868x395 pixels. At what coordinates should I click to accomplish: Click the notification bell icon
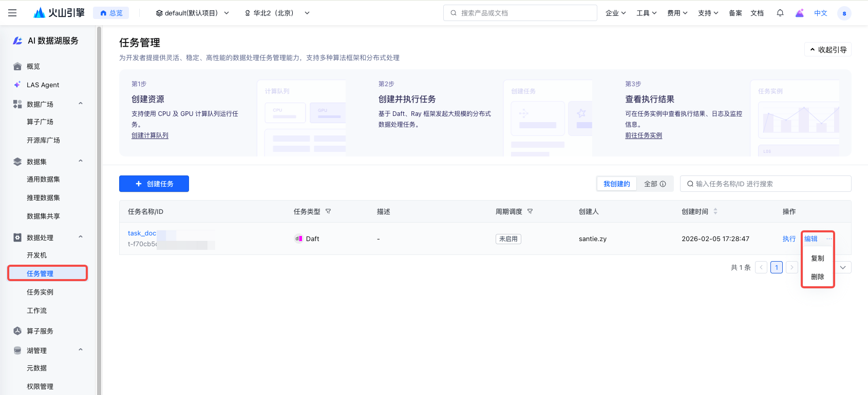tap(780, 13)
